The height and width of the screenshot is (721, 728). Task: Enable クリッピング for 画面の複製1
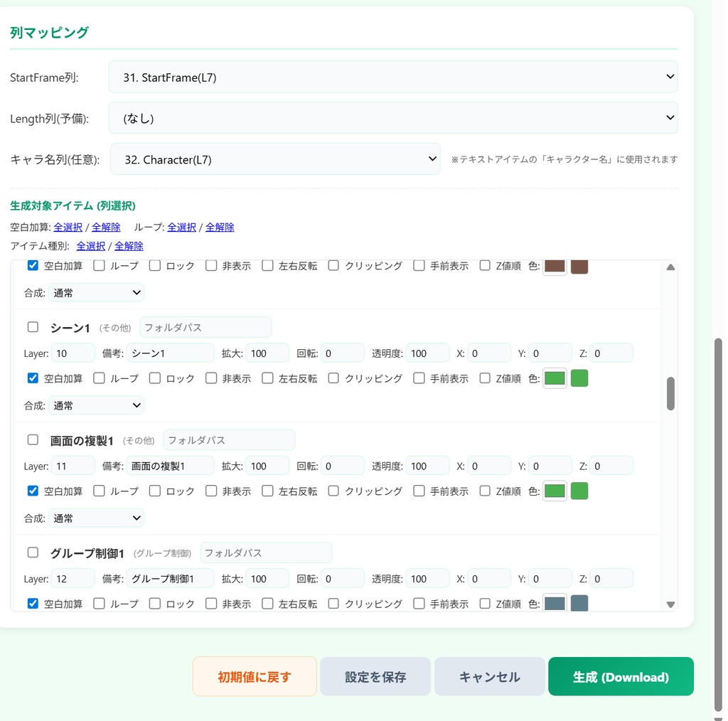pyautogui.click(x=333, y=490)
